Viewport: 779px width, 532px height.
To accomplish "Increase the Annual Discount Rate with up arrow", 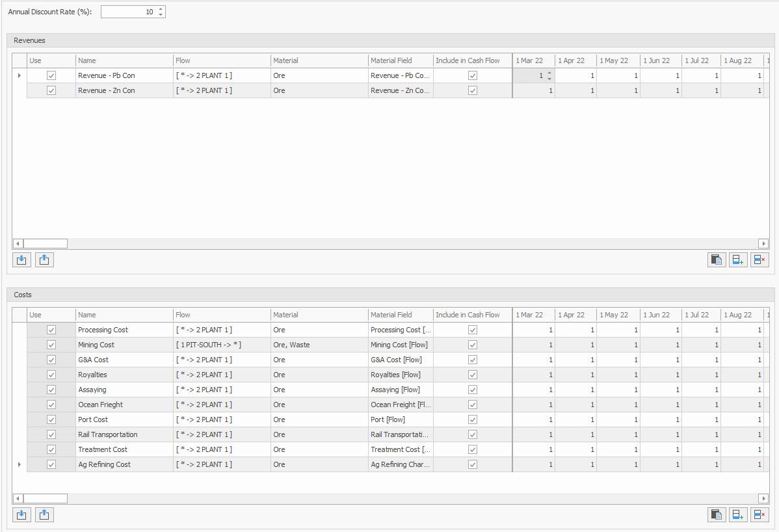I will tap(161, 9).
